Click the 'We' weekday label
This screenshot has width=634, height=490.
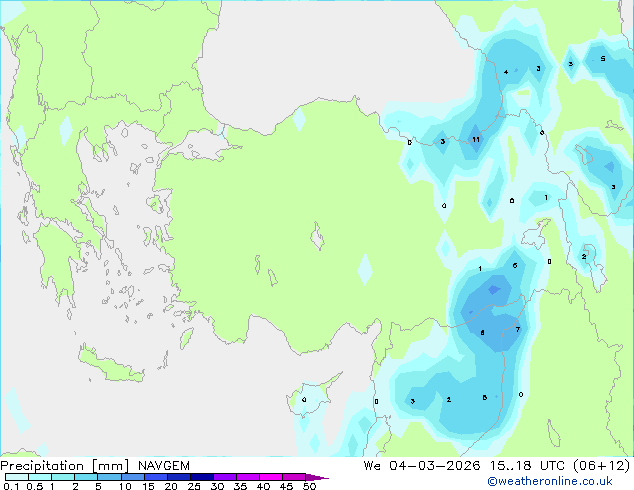coord(372,466)
